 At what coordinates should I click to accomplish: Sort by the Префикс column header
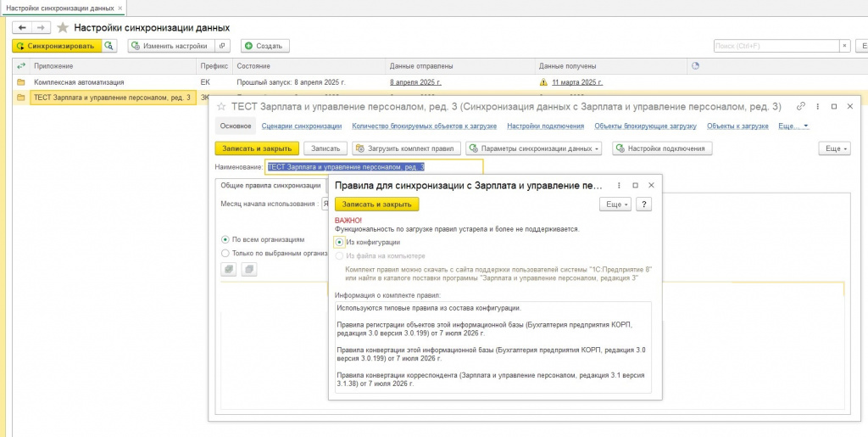click(x=214, y=66)
